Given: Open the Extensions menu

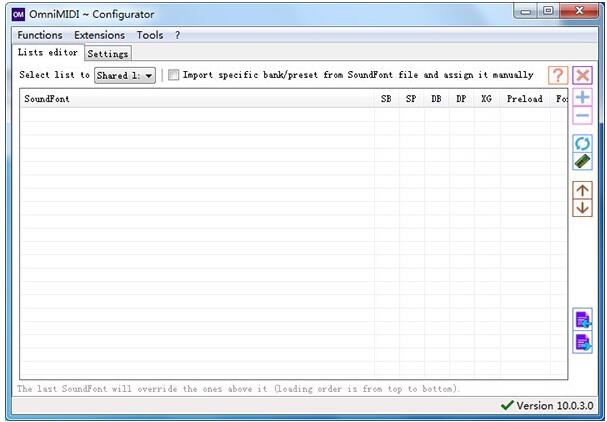Looking at the screenshot, I should 99,35.
